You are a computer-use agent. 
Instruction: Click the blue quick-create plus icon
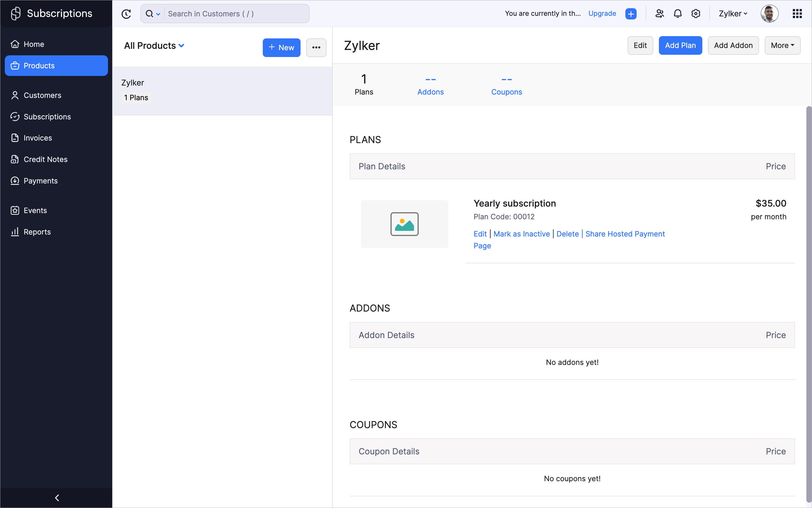(x=631, y=14)
